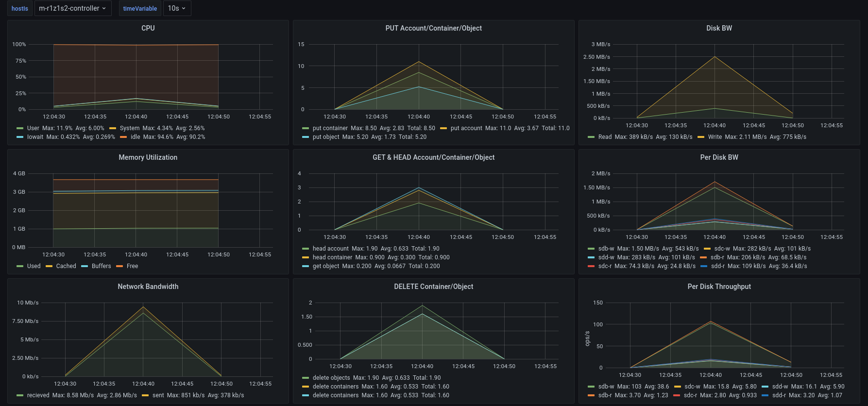Toggle the head account series legend entry
This screenshot has width=868, height=406.
330,249
